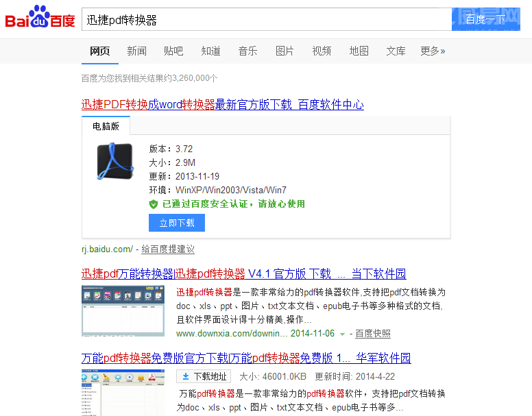
Task: Click the result count 约3,260,000个 text
Action: [x=191, y=78]
